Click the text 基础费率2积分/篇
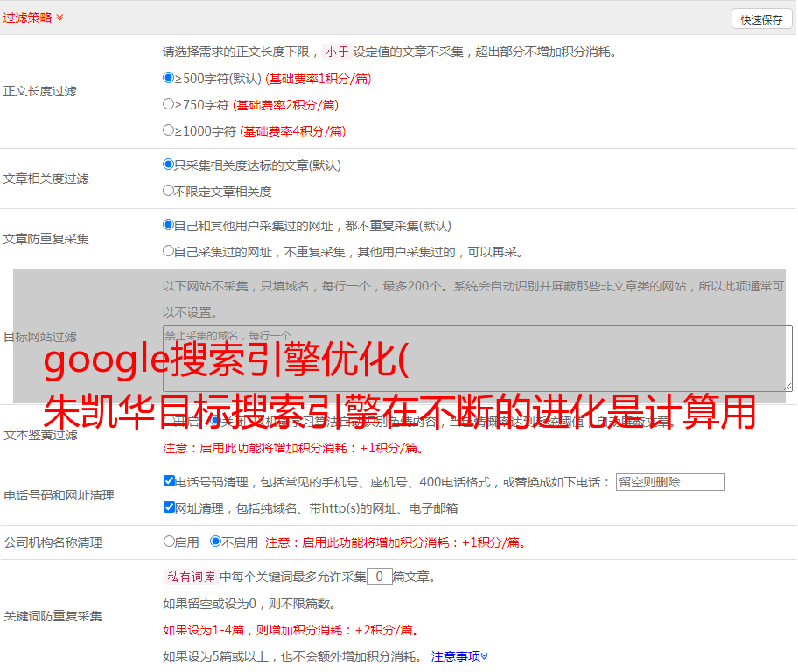The width and height of the screenshot is (798, 672). 285,105
